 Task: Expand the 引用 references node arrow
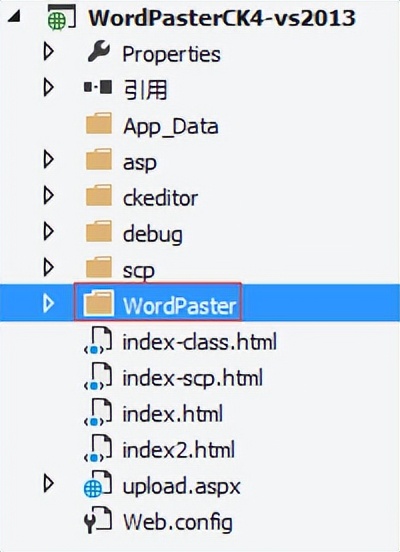click(x=49, y=88)
